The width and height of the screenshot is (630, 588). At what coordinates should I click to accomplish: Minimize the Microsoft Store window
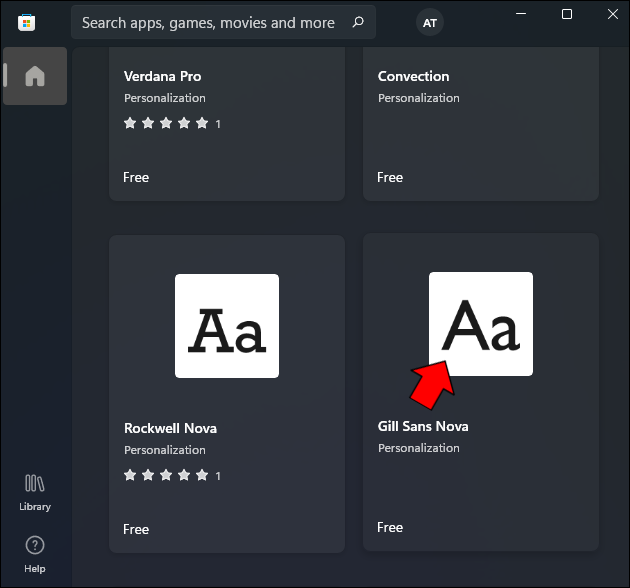520,14
